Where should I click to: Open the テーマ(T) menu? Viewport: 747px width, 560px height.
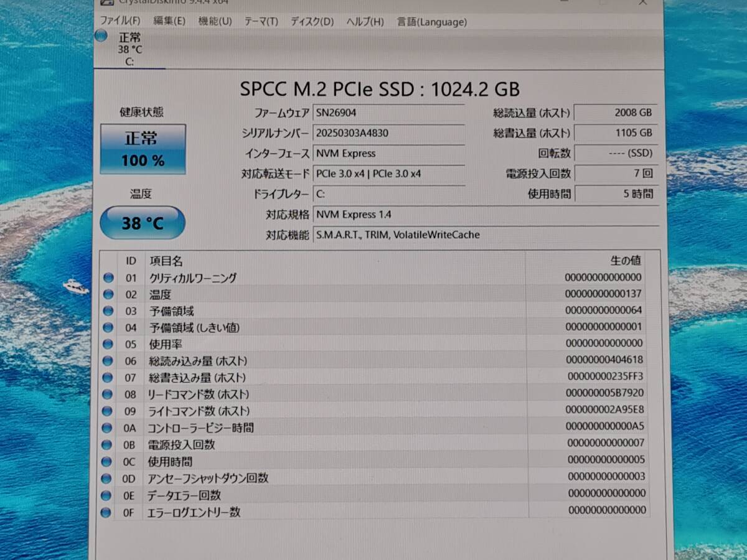click(x=262, y=22)
